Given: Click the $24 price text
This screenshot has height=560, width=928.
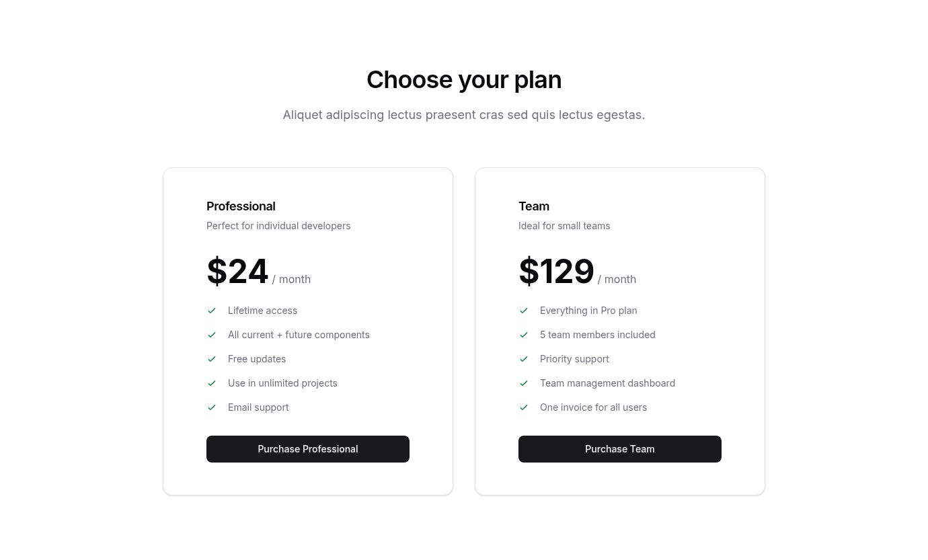Looking at the screenshot, I should point(237,272).
